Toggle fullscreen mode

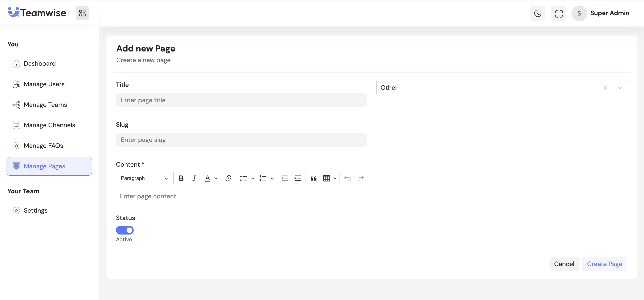[x=558, y=13]
